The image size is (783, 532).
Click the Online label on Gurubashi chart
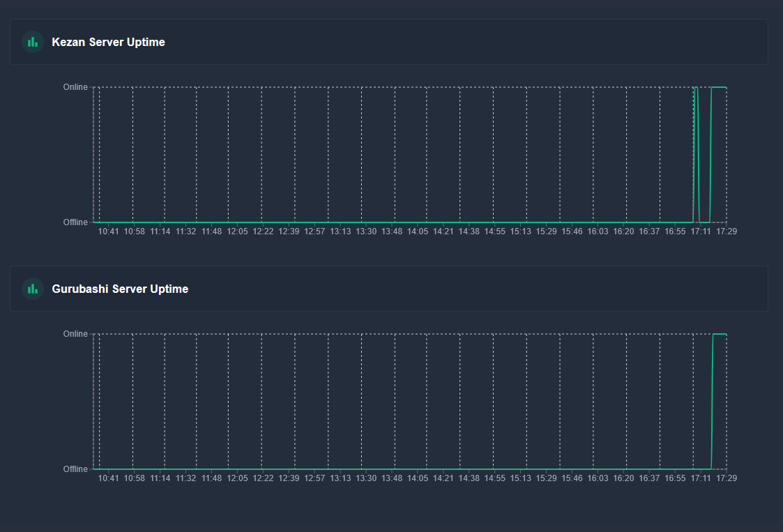(x=75, y=334)
